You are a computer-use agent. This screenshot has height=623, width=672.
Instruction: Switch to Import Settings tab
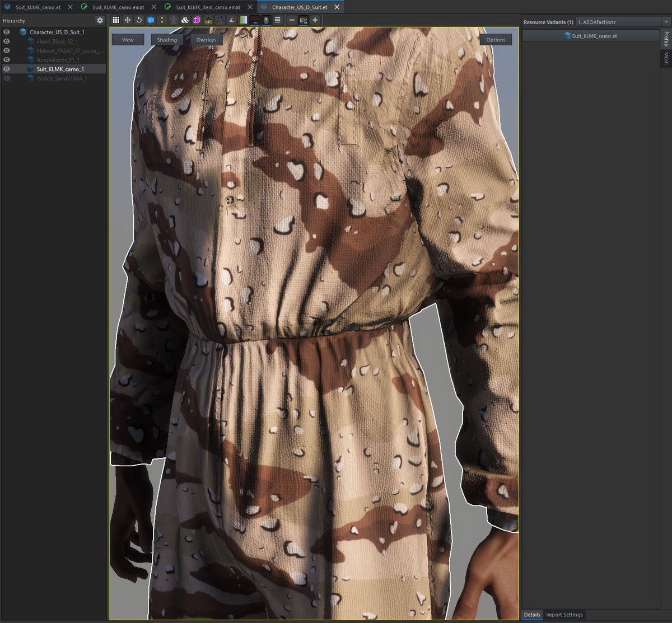pos(564,615)
